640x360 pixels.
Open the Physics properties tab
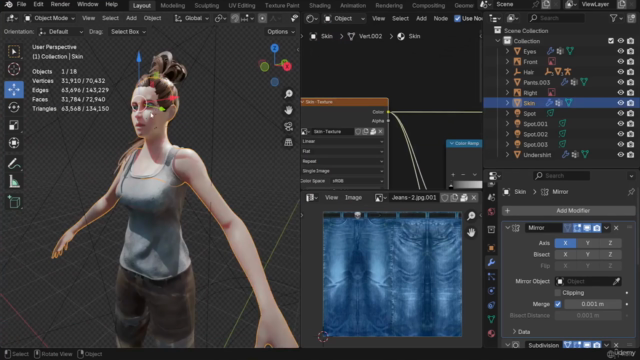coord(491,291)
